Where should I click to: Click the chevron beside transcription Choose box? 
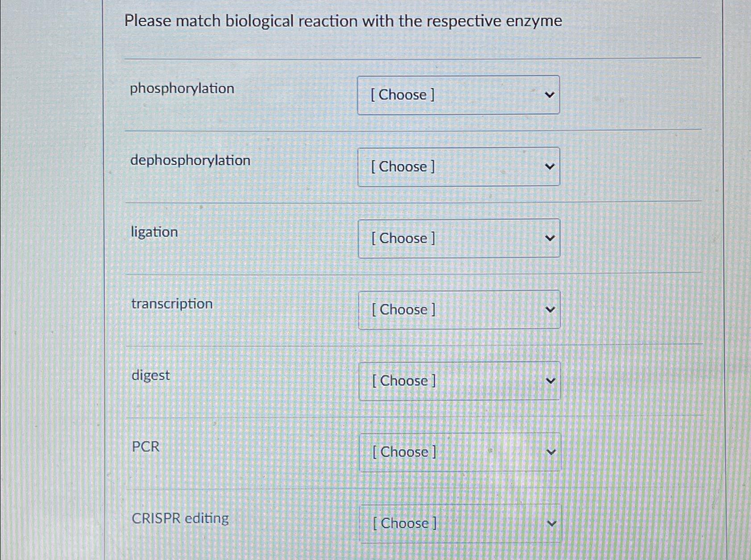coord(551,309)
